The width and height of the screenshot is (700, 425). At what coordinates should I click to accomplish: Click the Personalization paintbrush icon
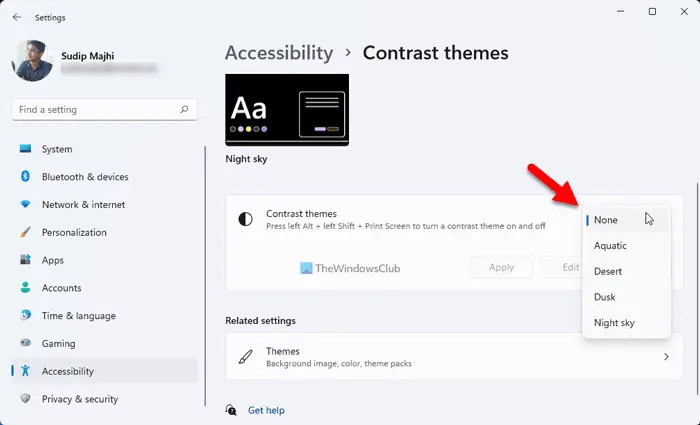[26, 232]
